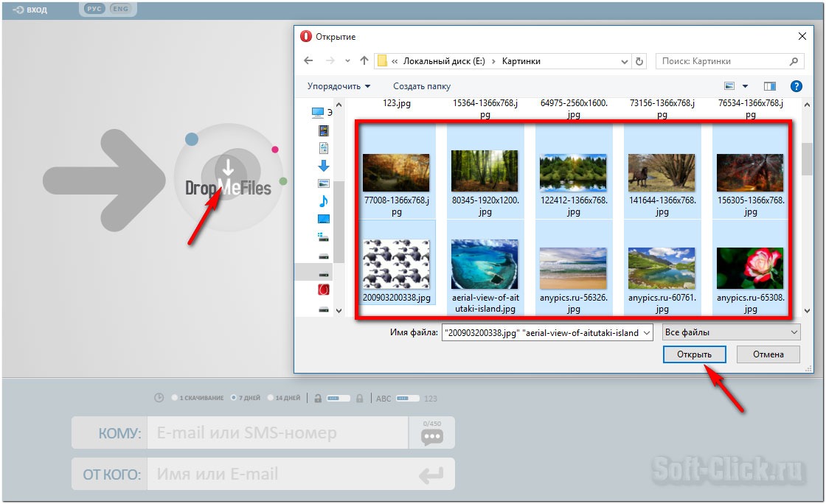Open the message speech bubble icon
Viewport: 826px width, 504px height.
pyautogui.click(x=432, y=436)
